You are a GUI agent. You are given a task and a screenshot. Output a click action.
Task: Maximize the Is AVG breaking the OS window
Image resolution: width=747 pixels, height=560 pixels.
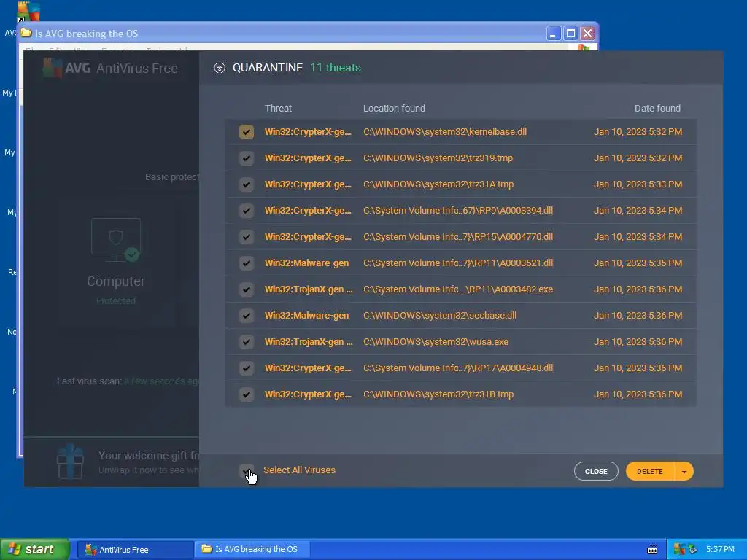tap(570, 34)
